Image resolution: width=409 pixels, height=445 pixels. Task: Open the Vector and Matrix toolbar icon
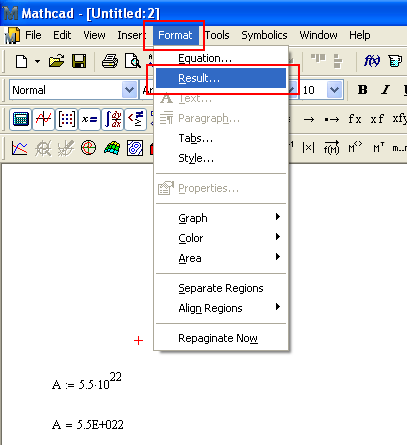pos(66,119)
